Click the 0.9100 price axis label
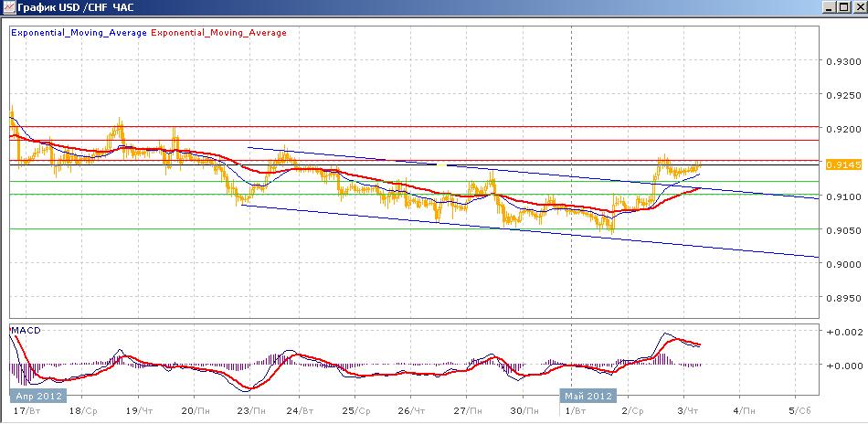This screenshot has height=424, width=868. pos(843,197)
